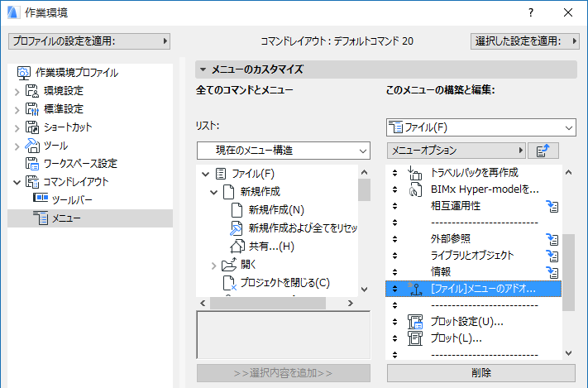Expand the 環境設定 tree node
The height and width of the screenshot is (388, 588).
[17, 90]
